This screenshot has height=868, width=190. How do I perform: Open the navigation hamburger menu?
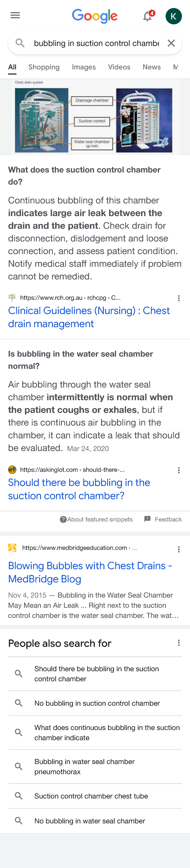click(x=15, y=15)
